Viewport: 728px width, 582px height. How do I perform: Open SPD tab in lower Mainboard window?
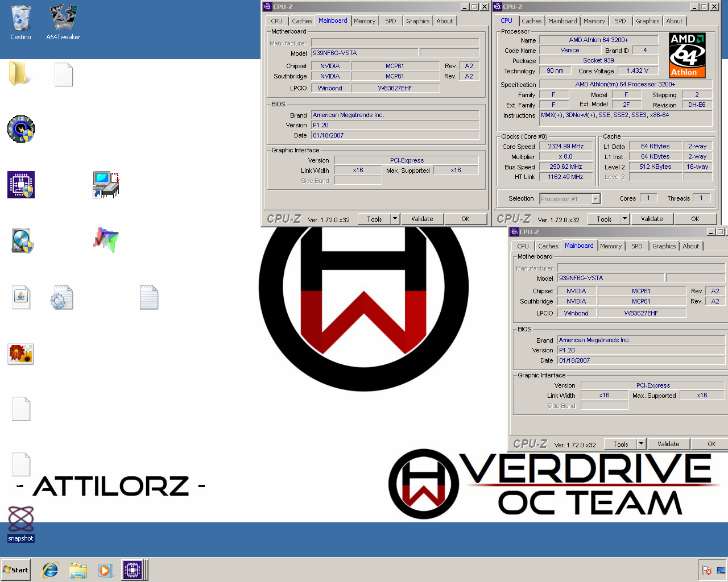pyautogui.click(x=637, y=246)
